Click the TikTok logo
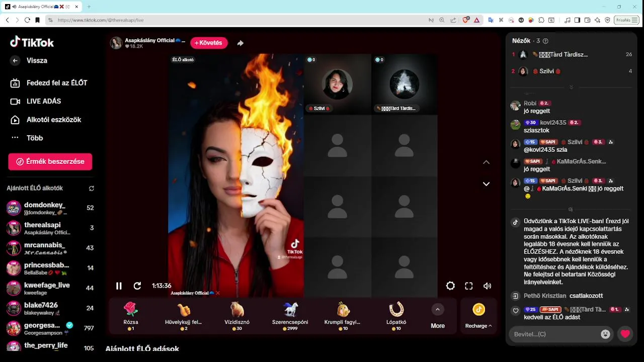Screen dimensions: 644x362 (x=32, y=42)
